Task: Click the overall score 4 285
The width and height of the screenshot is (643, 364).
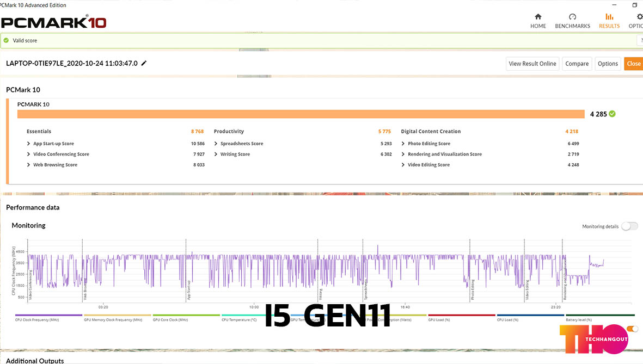Action: pos(598,114)
